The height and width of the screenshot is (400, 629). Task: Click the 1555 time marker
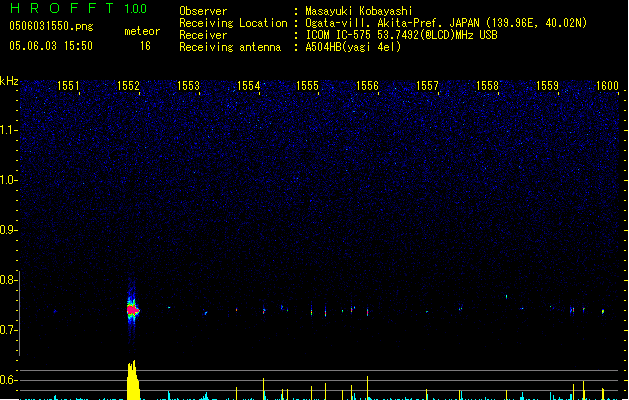(307, 86)
